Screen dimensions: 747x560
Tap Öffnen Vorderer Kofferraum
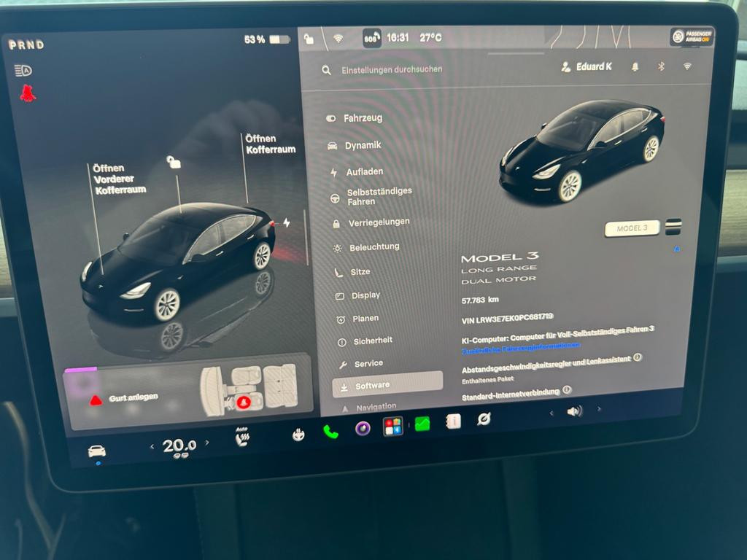(x=120, y=179)
